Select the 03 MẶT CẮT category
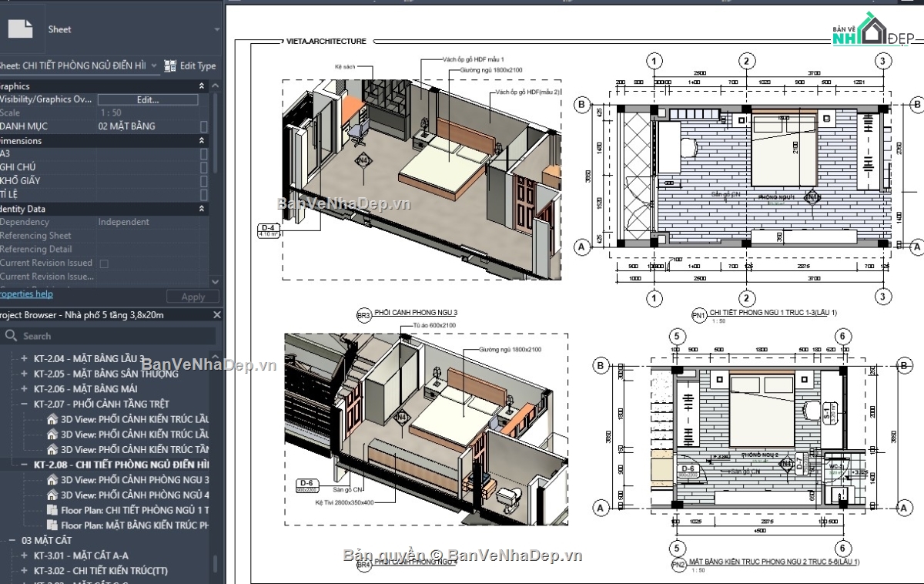Image resolution: width=924 pixels, height=584 pixels. 47,541
